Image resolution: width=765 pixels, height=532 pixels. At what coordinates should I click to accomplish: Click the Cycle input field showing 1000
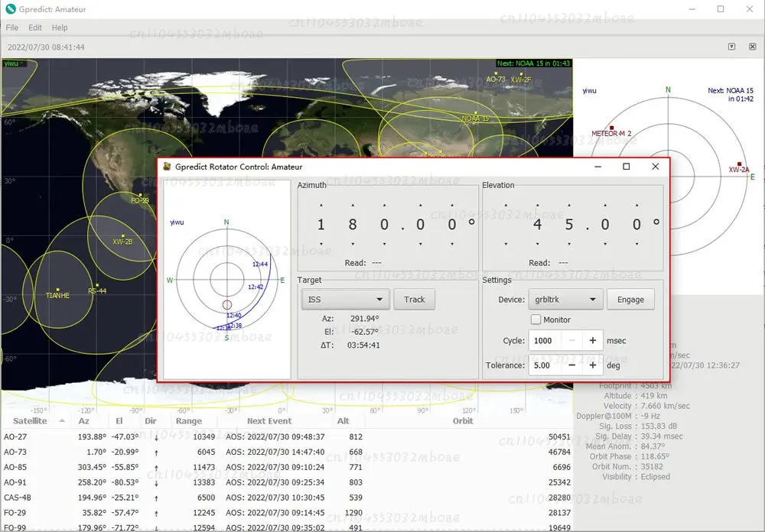click(x=545, y=340)
